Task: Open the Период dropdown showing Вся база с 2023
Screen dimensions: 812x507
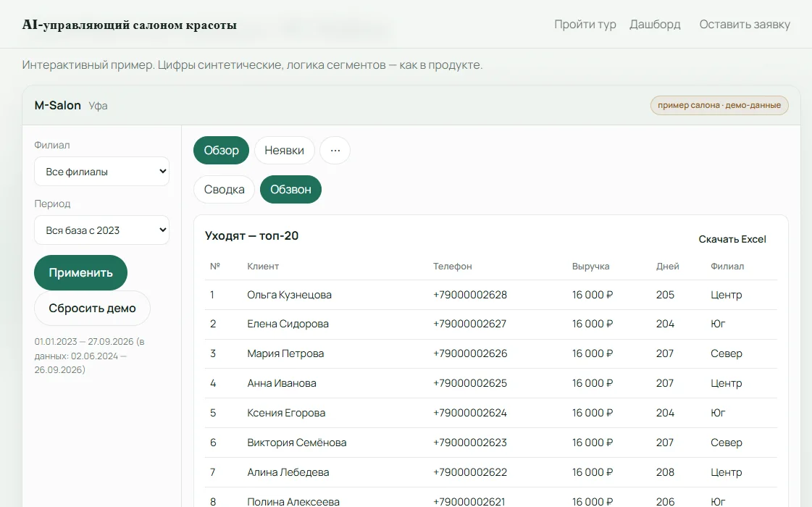Action: (x=101, y=230)
